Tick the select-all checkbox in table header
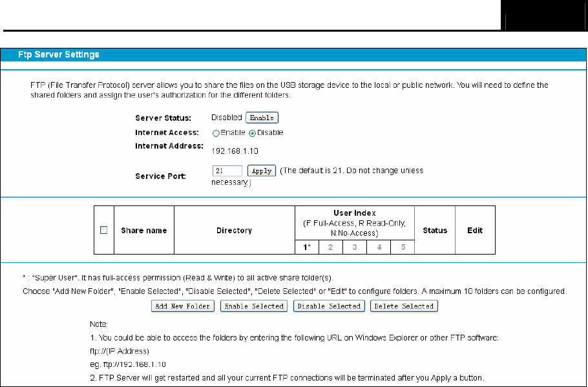The image size is (588, 387). coord(104,230)
